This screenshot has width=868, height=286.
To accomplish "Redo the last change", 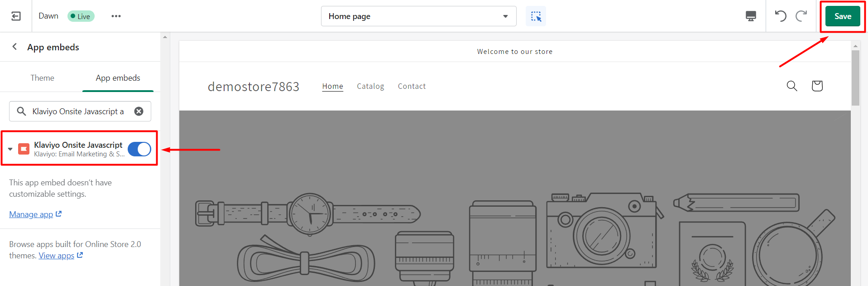I will point(801,16).
